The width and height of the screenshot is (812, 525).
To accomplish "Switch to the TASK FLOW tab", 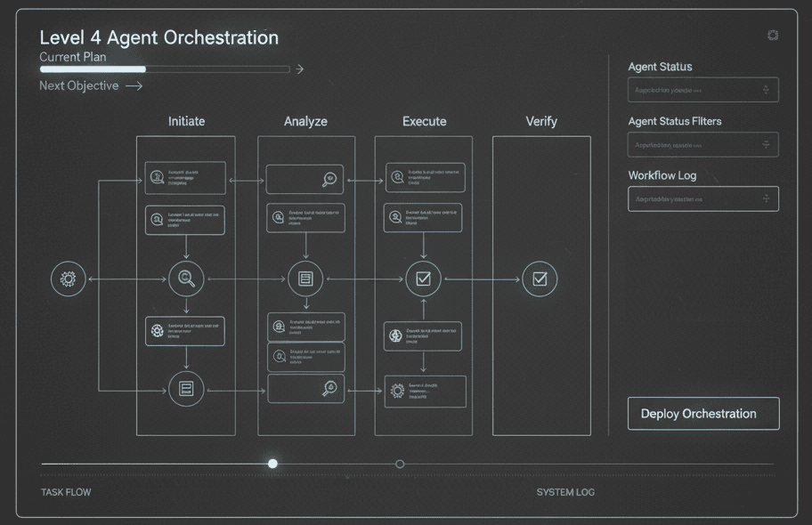I will click(x=66, y=492).
